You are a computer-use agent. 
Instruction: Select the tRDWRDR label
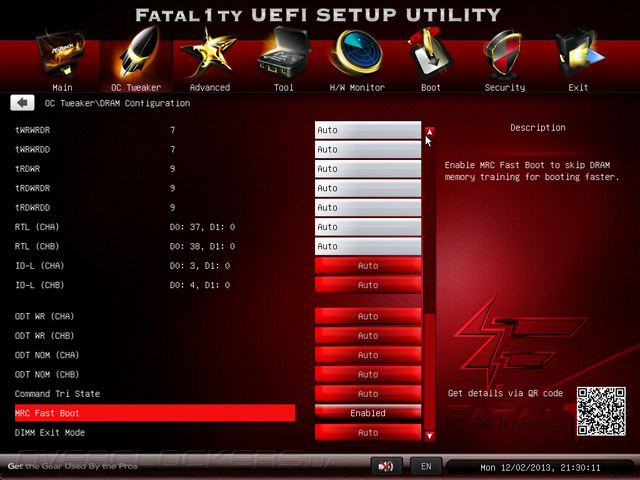[33, 188]
